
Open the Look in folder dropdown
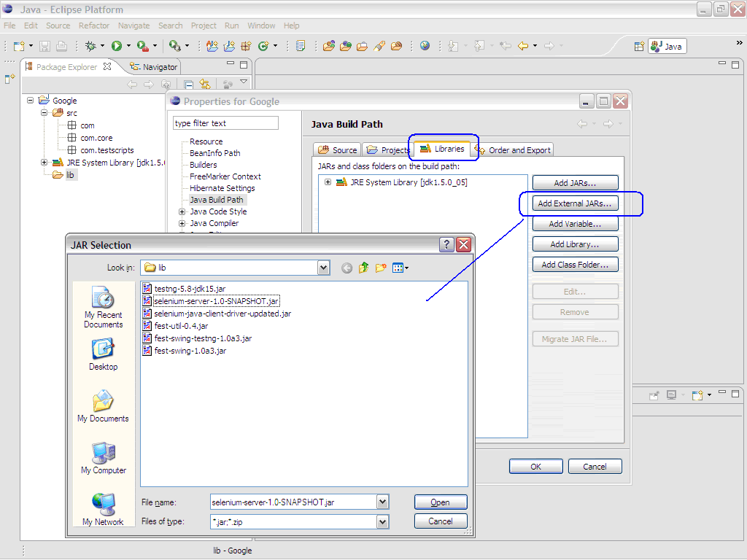pyautogui.click(x=323, y=268)
